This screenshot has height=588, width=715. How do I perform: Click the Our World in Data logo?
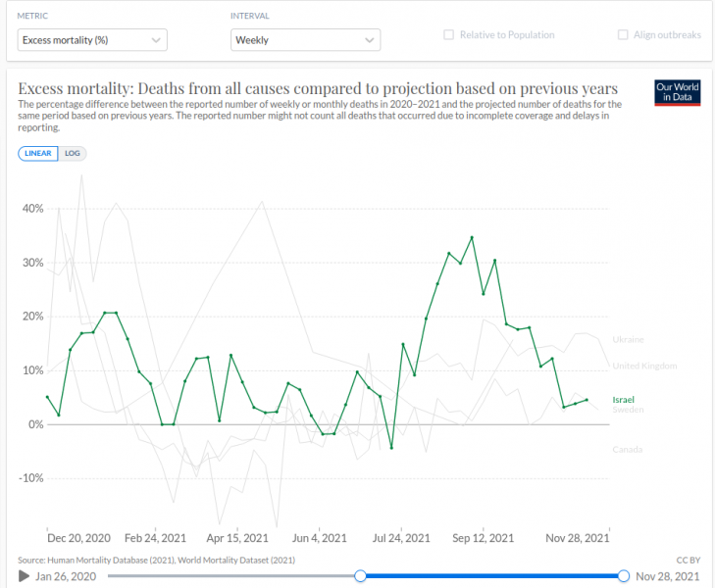(x=677, y=92)
